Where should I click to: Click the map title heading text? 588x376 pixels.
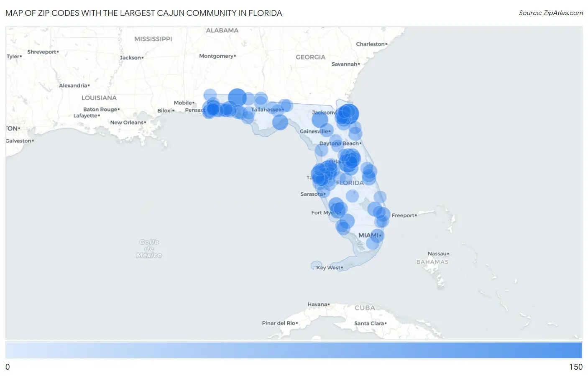(x=143, y=13)
